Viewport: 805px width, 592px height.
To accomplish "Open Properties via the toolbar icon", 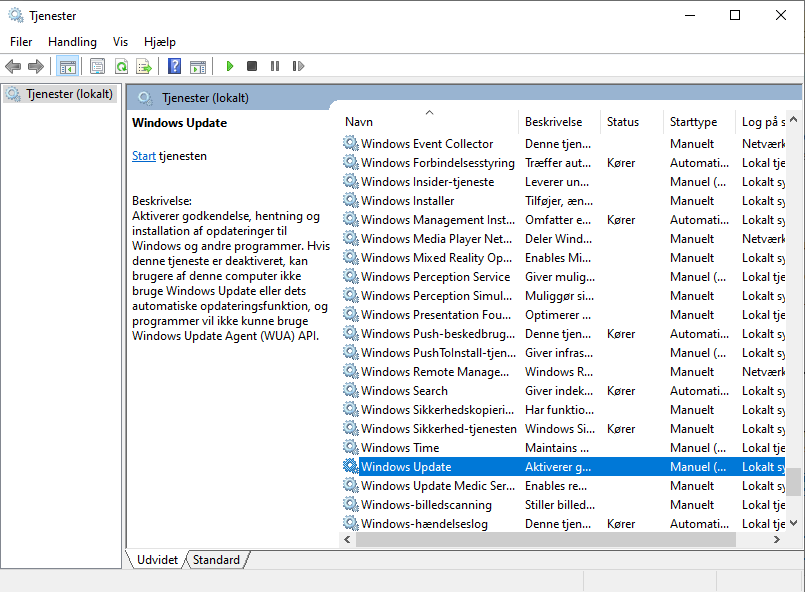I will pyautogui.click(x=97, y=66).
